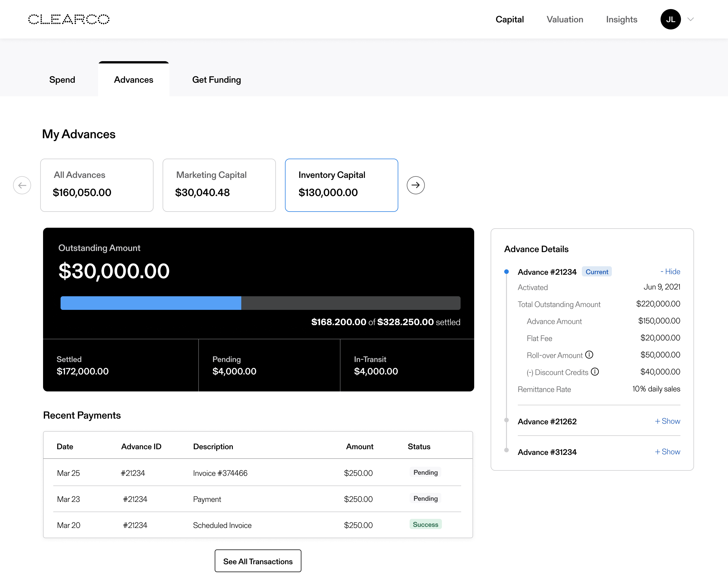This screenshot has height=588, width=728.
Task: Click the previous advances left arrow
Action: point(22,185)
